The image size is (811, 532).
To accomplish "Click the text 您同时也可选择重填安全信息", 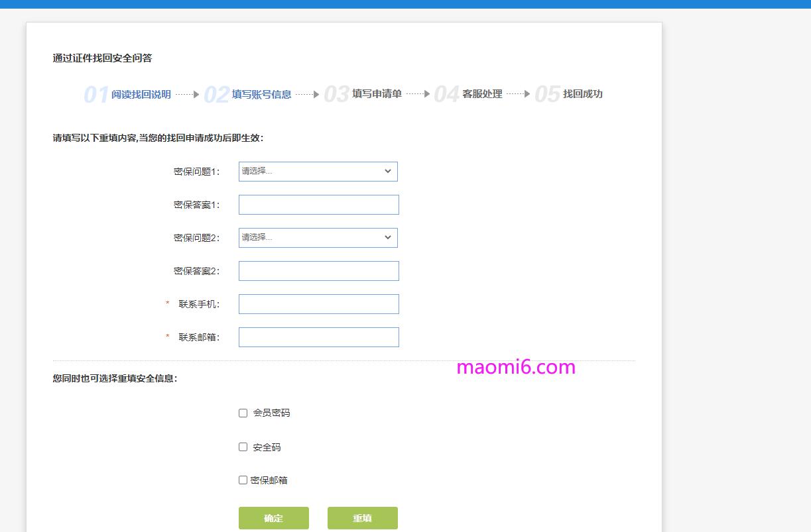I will coord(115,379).
